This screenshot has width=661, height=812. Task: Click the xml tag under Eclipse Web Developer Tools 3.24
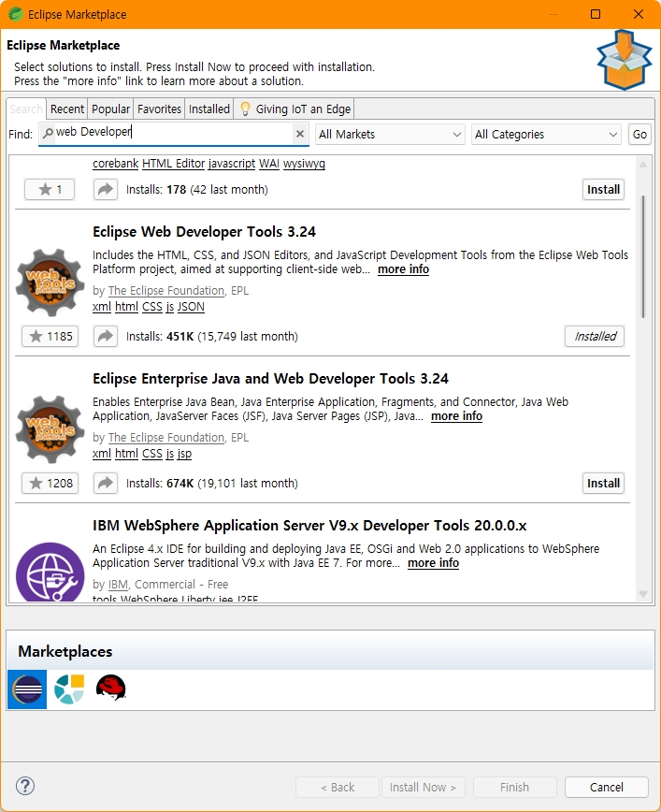pos(102,307)
